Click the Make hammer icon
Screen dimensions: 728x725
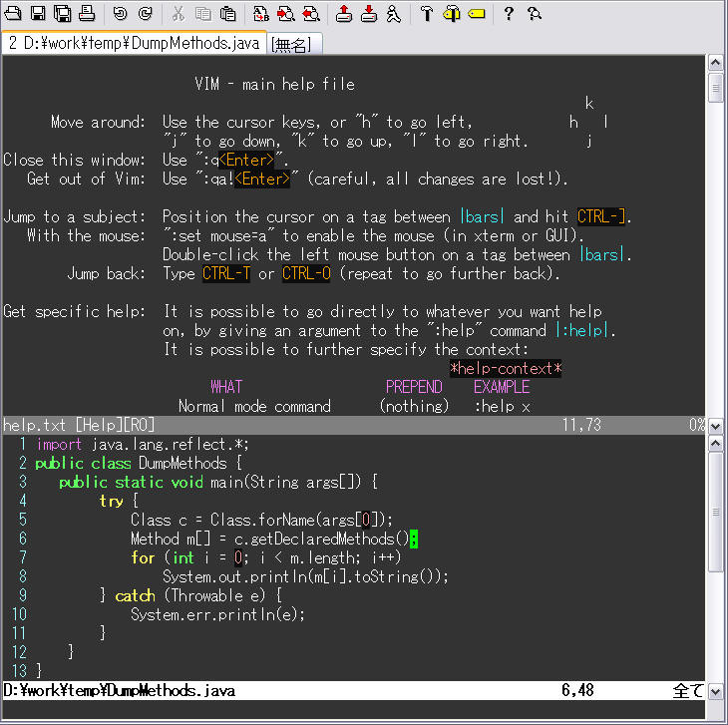tap(426, 13)
